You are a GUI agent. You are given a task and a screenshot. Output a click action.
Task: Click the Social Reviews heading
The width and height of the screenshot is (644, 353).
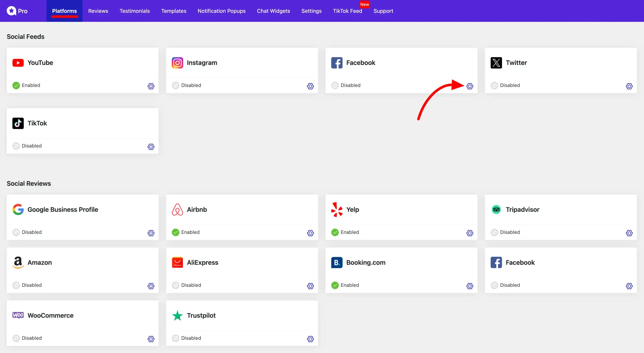(29, 183)
